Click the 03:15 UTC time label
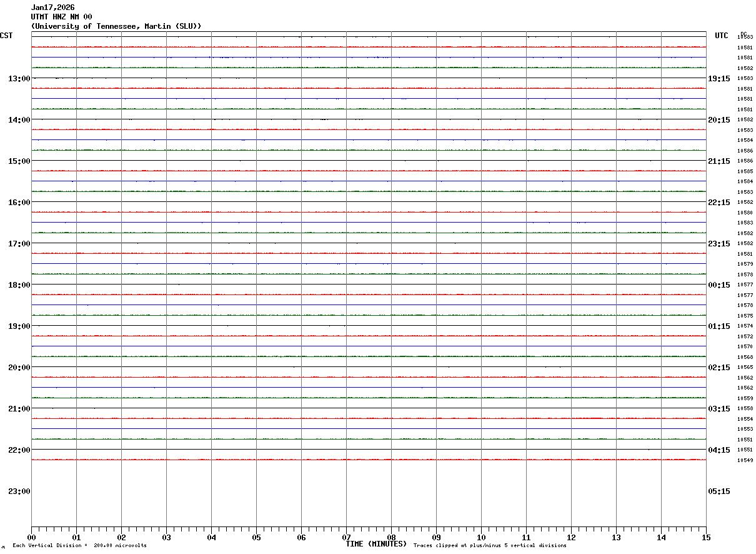 pyautogui.click(x=719, y=409)
